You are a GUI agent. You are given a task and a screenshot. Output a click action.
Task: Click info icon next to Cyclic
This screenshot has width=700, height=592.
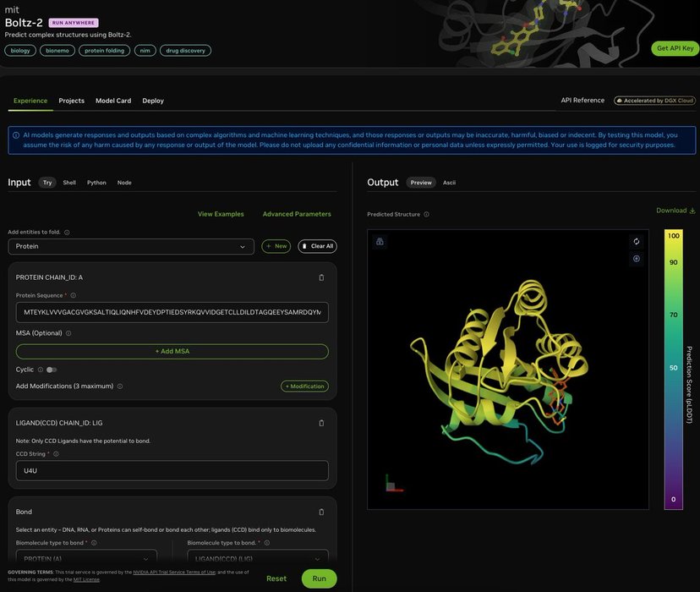coord(41,370)
